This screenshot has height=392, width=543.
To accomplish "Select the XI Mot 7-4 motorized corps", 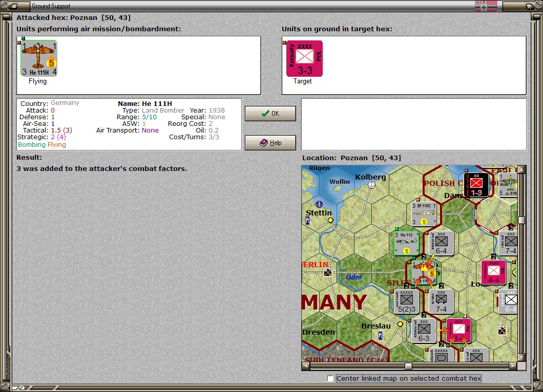I will click(441, 301).
